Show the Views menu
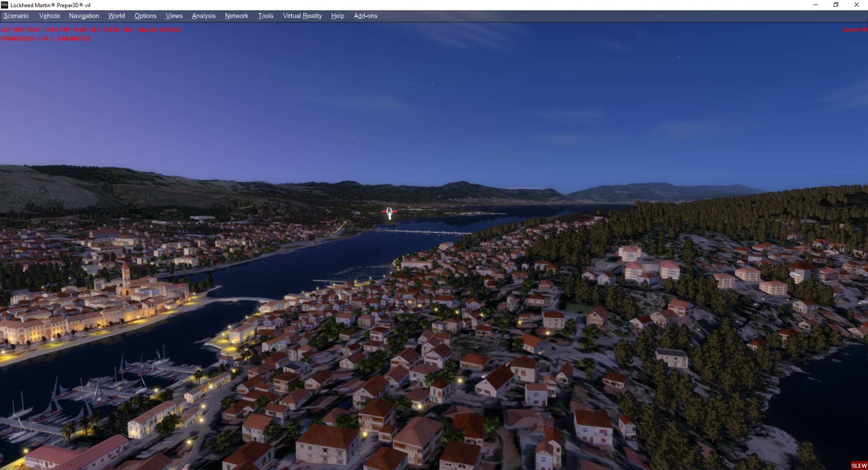 (x=174, y=16)
